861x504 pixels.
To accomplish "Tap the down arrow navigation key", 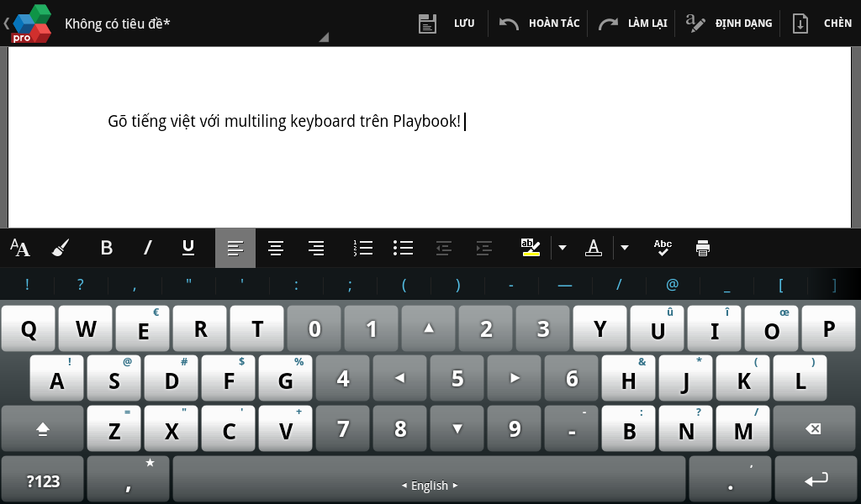I will pyautogui.click(x=457, y=428).
